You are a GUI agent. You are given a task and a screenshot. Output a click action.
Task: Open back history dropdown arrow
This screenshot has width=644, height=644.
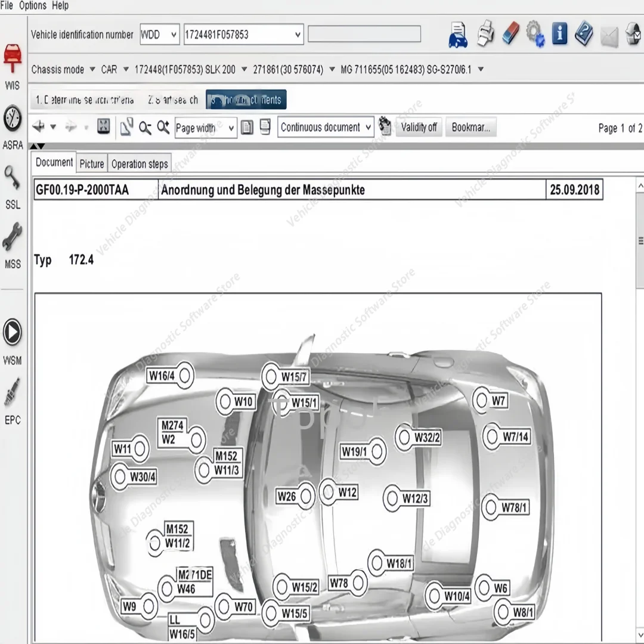point(53,127)
